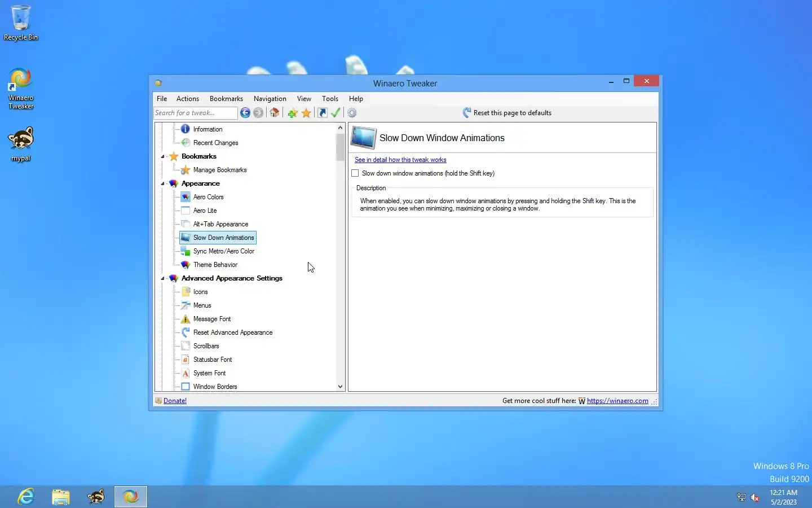Select the Recycle Bin desktop icon
812x508 pixels.
[21, 23]
